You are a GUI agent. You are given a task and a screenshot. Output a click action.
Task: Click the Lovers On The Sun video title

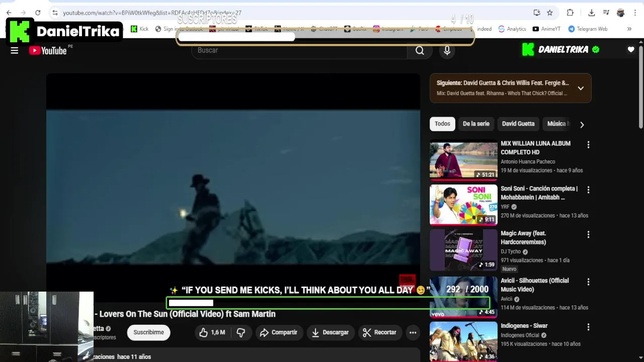(185, 314)
